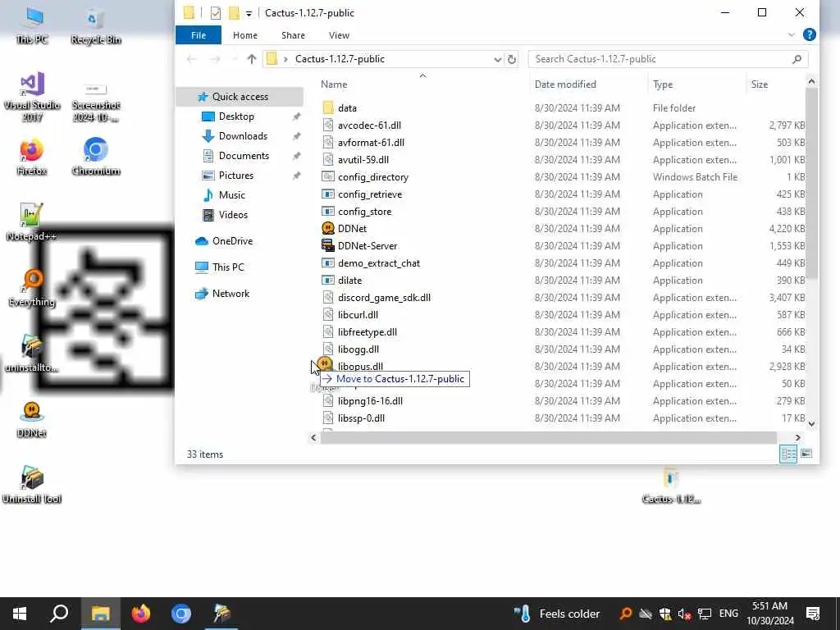Screen dimensions: 840x630
Task: Select Notepad++ desktop shortcut
Action: [31, 221]
